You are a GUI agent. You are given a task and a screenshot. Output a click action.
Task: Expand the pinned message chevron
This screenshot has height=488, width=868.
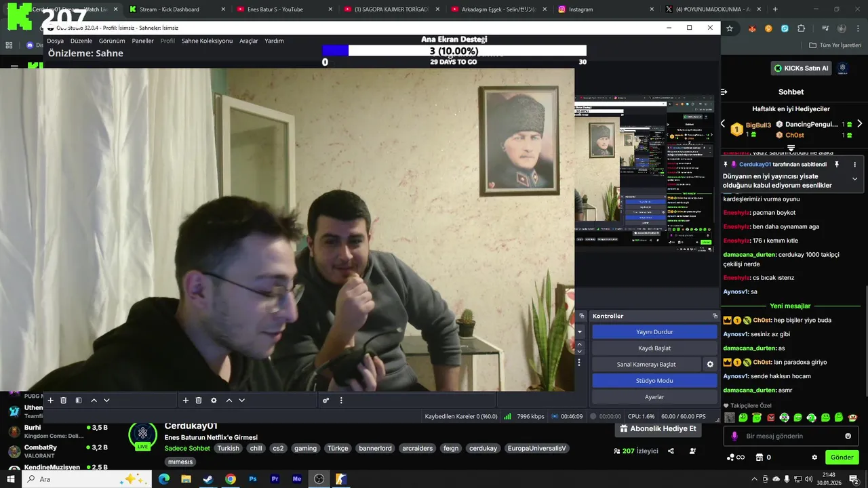[854, 179]
